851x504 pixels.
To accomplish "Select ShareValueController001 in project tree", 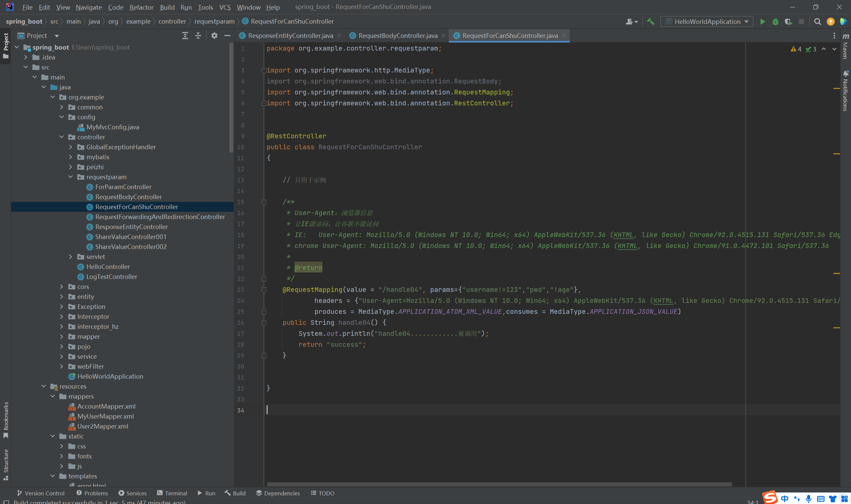I will [x=131, y=237].
